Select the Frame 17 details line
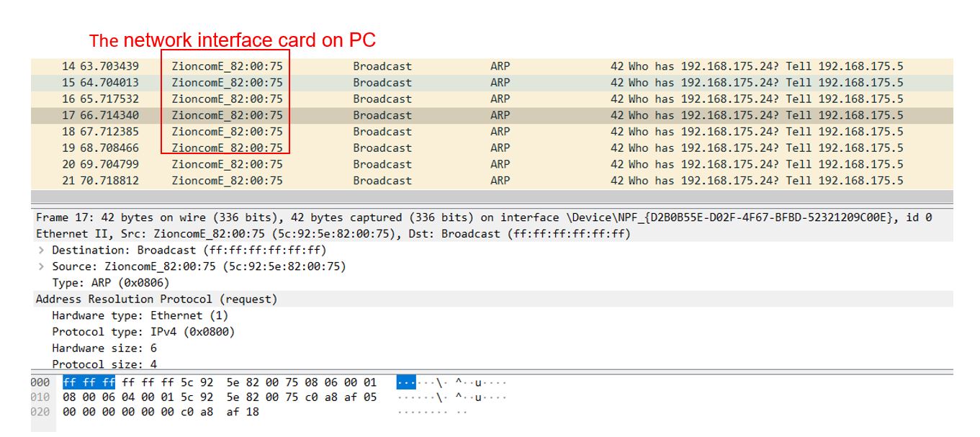The image size is (980, 437). (x=144, y=217)
